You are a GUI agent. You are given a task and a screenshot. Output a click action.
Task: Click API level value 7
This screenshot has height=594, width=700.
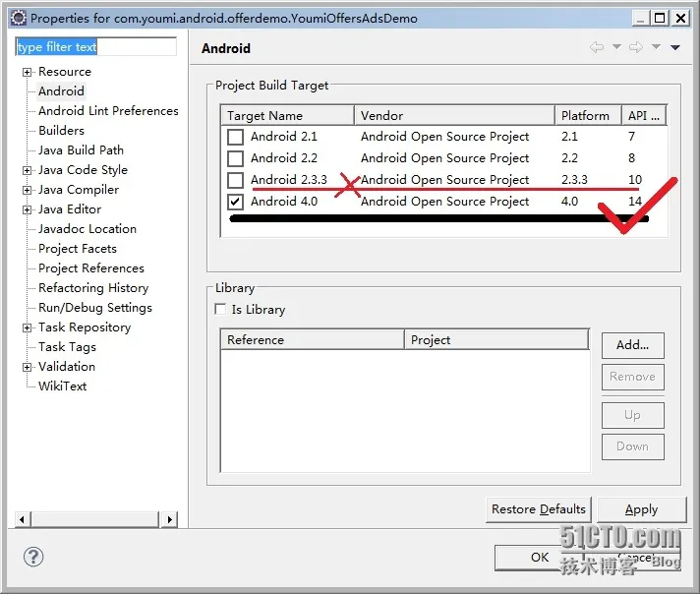coord(632,137)
